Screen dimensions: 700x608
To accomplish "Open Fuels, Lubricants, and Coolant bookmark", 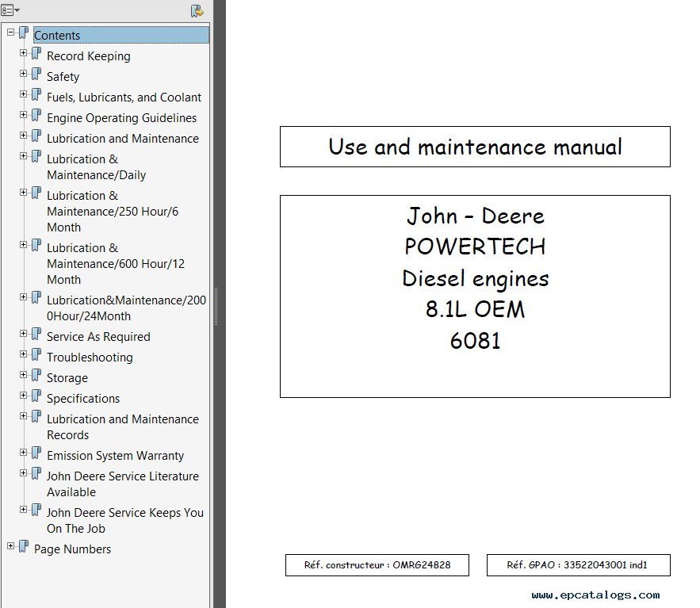I will tap(124, 98).
